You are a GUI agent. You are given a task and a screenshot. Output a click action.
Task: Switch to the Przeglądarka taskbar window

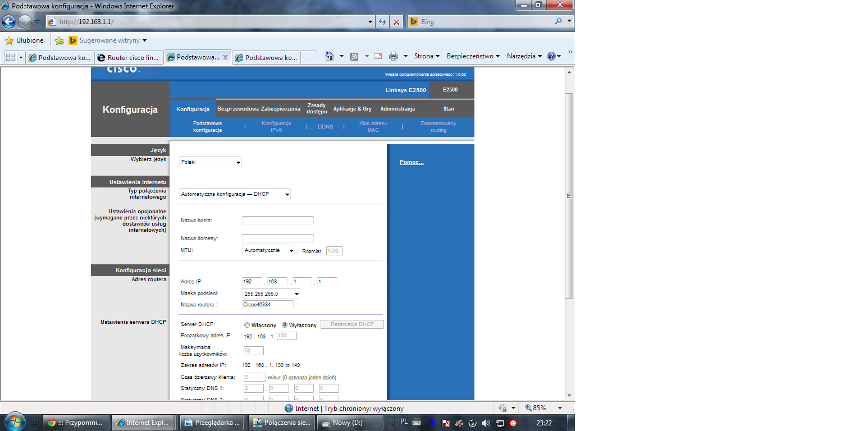213,423
